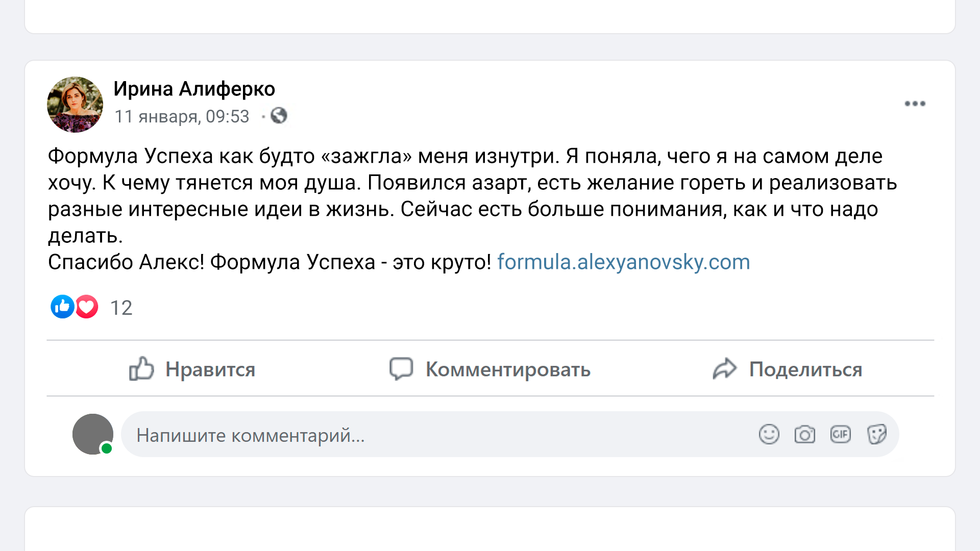This screenshot has width=980, height=551.
Task: Click the blue thumbs-up reaction icon
Action: 62,307
